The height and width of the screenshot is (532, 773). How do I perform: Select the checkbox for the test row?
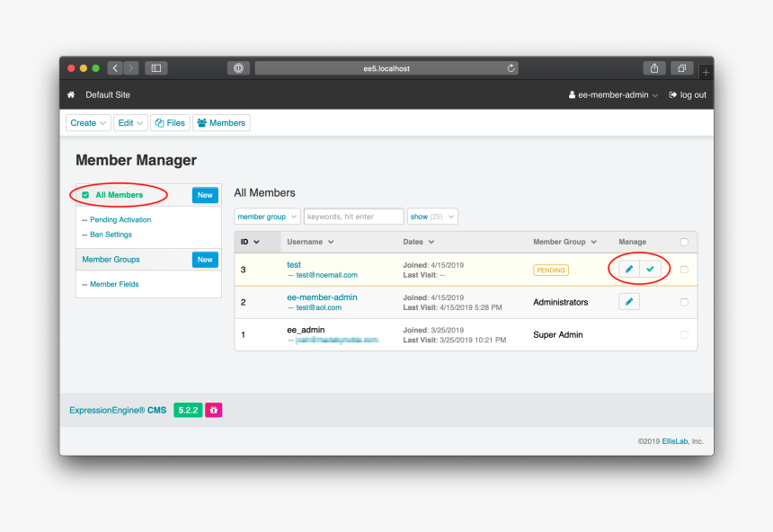pyautogui.click(x=684, y=270)
